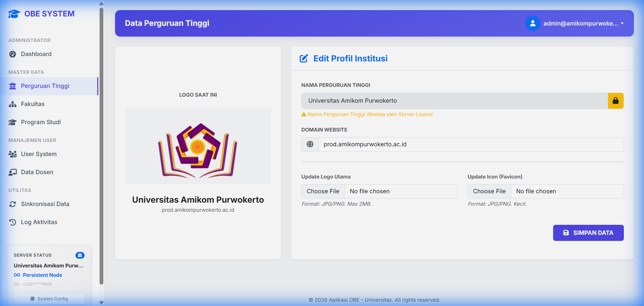Click the lock icon beside university name
This screenshot has height=306, width=644.
click(x=615, y=101)
